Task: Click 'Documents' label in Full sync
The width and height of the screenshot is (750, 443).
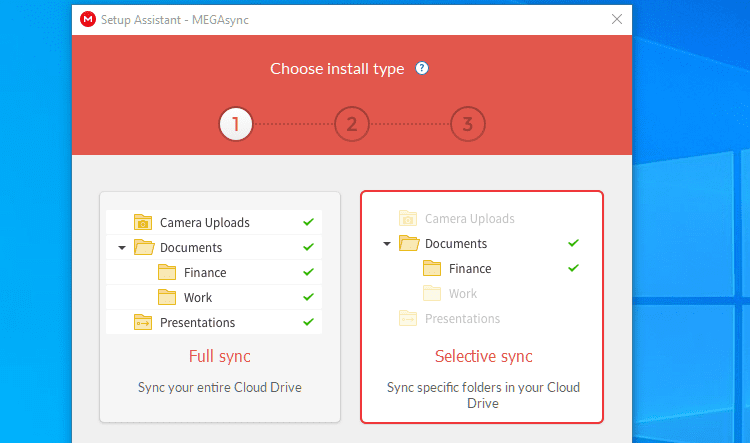Action: [x=191, y=248]
